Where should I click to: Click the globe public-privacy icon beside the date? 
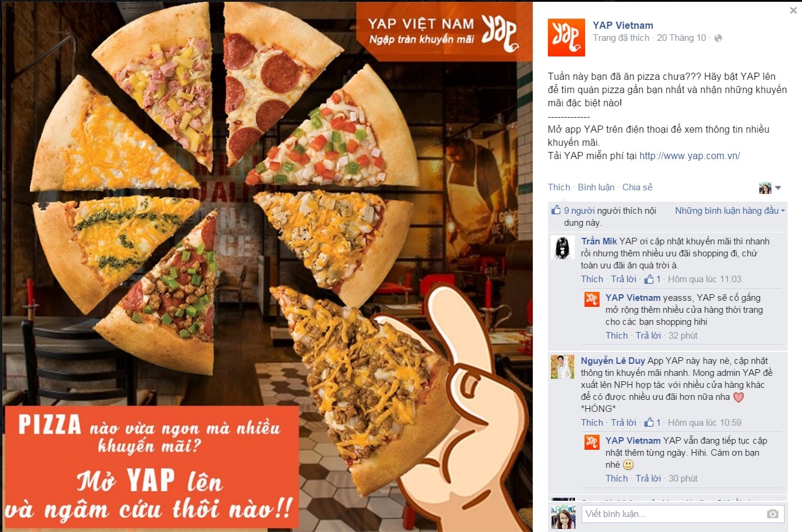(x=718, y=38)
